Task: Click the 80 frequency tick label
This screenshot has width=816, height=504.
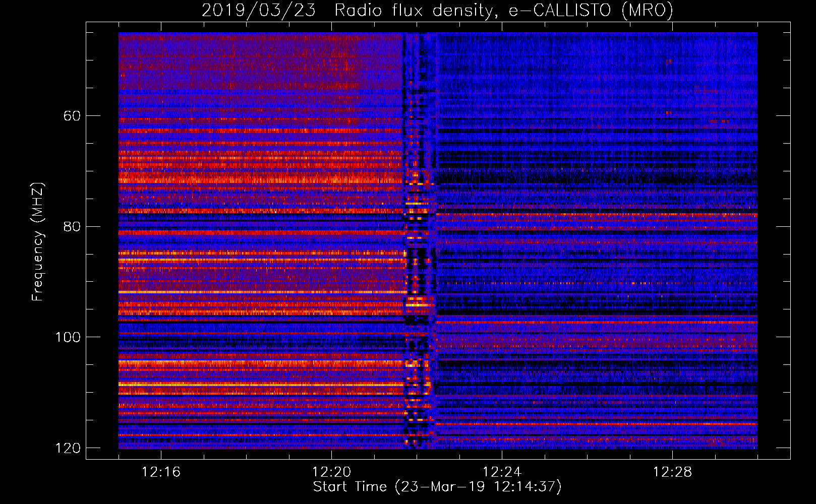Action: pyautogui.click(x=72, y=226)
